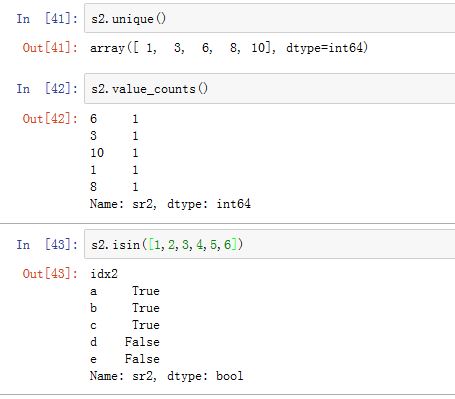Image resolution: width=455 pixels, height=399 pixels.
Task: Click 'Name: sr2, dtype: int64' line
Action: [x=170, y=204]
